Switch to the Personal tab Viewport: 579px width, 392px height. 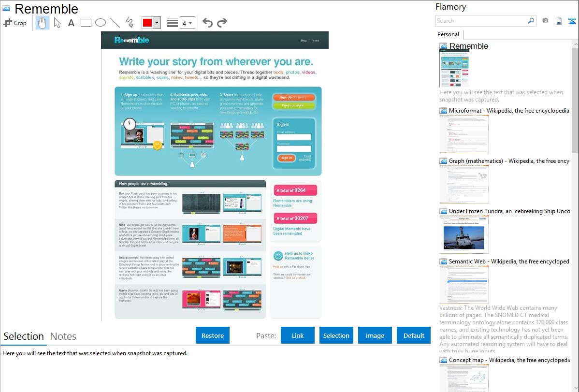[449, 34]
